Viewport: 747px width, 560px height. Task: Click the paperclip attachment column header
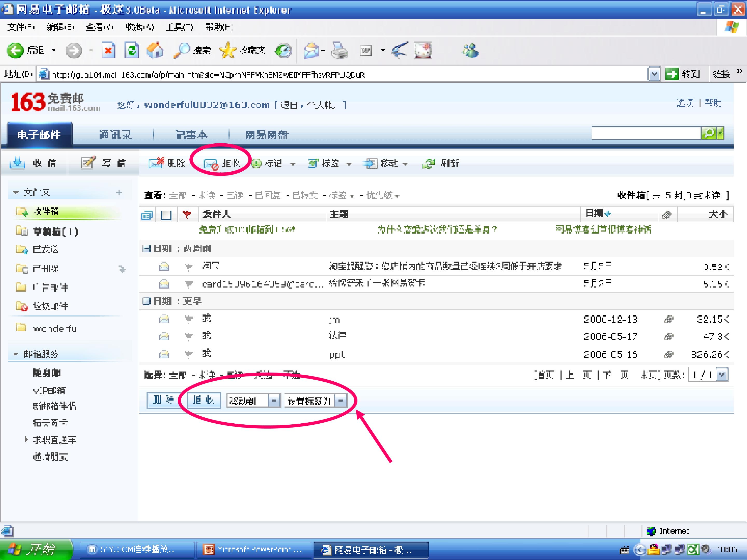tap(667, 215)
